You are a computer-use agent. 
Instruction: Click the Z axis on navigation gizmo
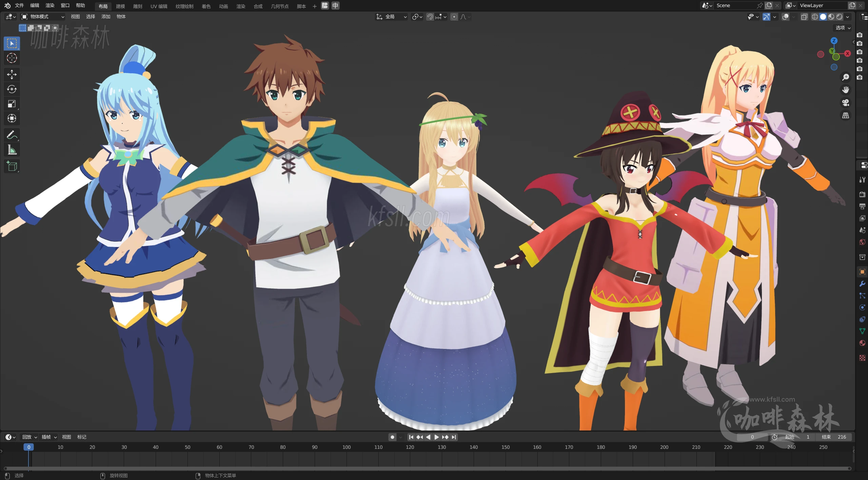[x=834, y=41]
